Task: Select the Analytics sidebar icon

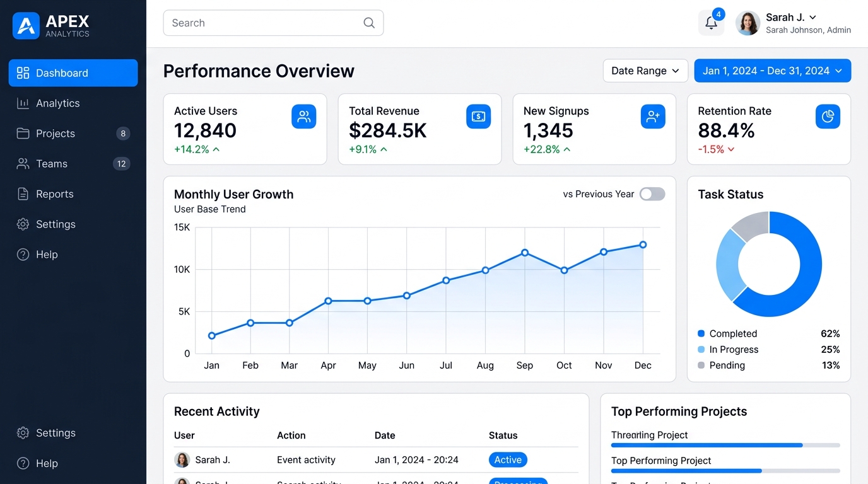Action: click(x=23, y=103)
